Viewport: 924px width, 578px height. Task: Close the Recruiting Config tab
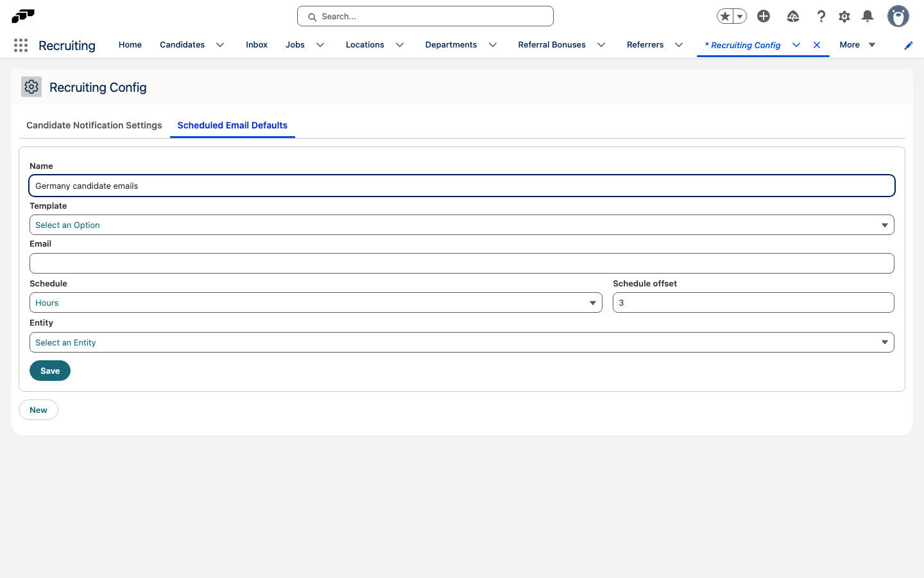click(817, 45)
